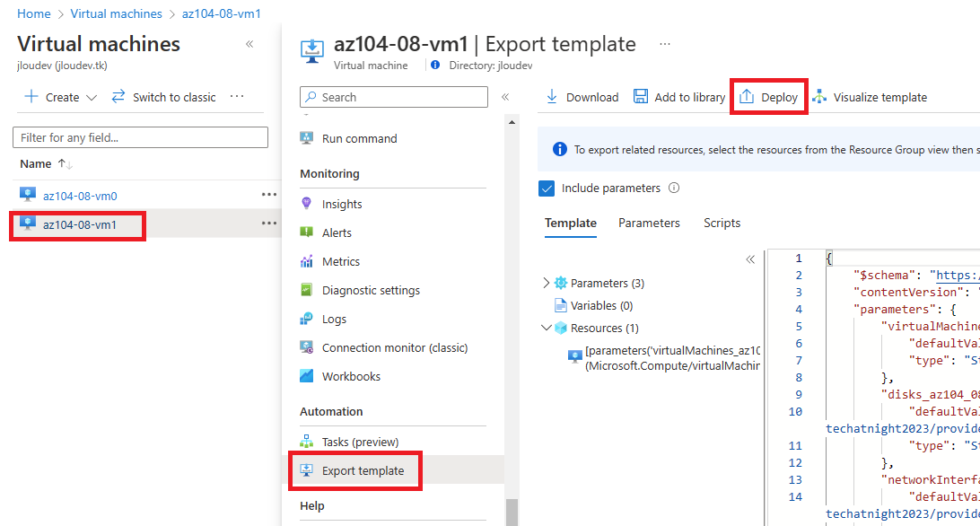
Task: Open Metrics chart icon
Action: [306, 261]
